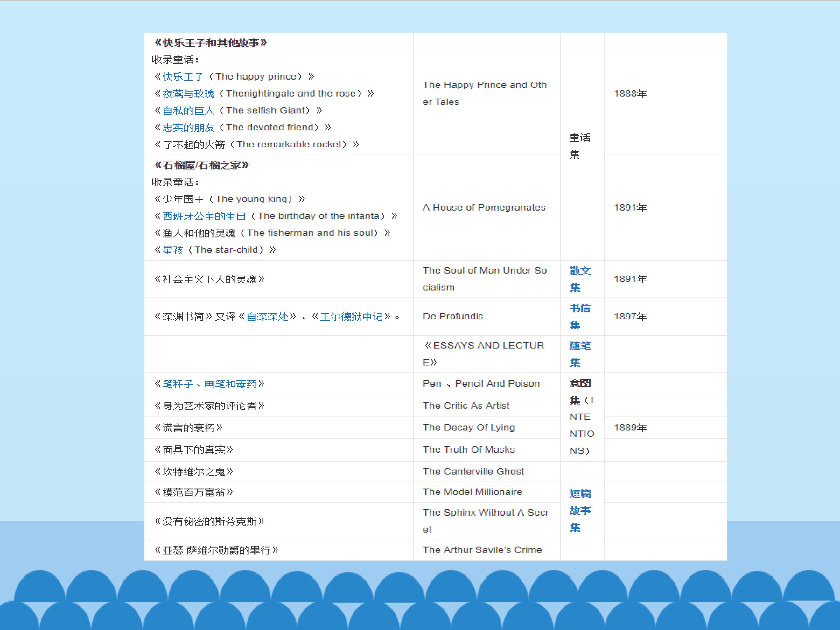The image size is (840, 630).
Task: Open the 王尔德狱中记 link
Action: pos(351,317)
